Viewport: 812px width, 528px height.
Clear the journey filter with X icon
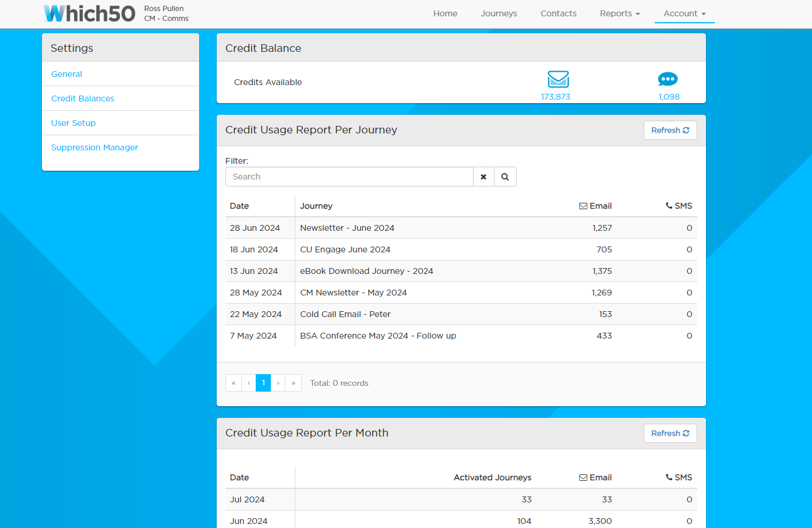pyautogui.click(x=483, y=177)
